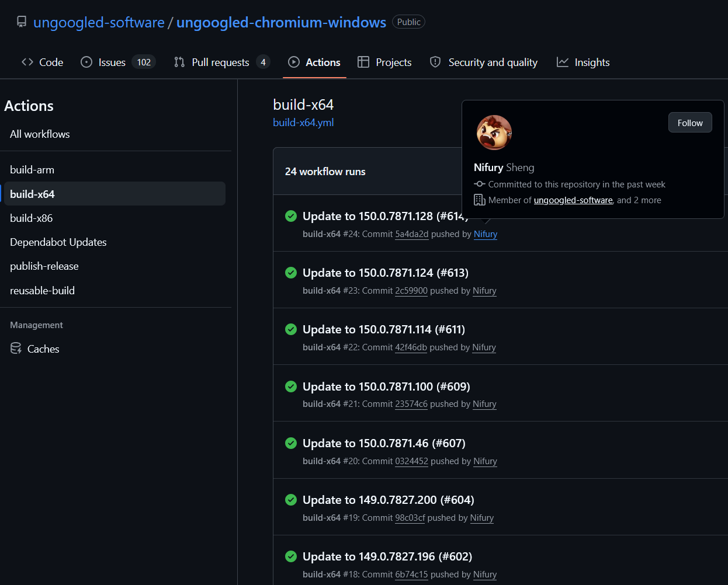Screen dimensions: 728x585
Task: Click success check icon for run #613
Action: pyautogui.click(x=291, y=273)
